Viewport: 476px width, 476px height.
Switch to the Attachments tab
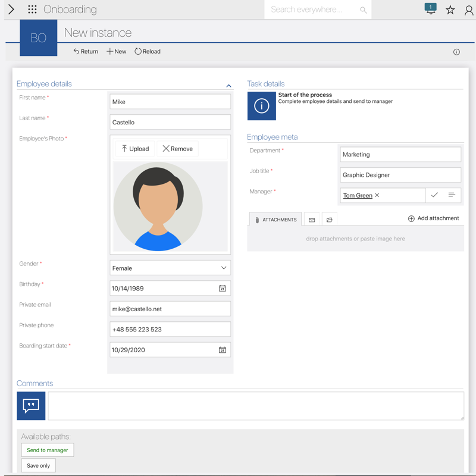click(x=275, y=220)
